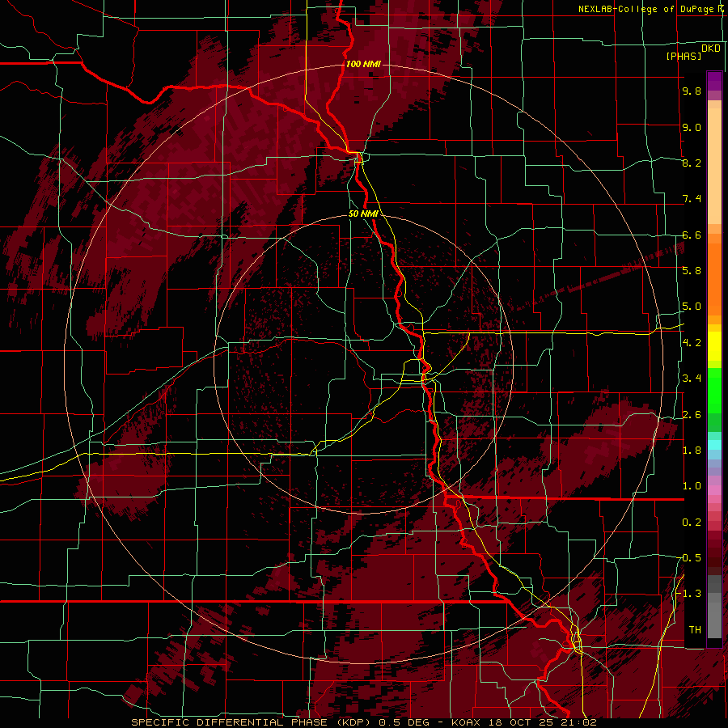Click the [PHAS] legend unit label
Viewport: 728px width, 728px height.
[684, 56]
